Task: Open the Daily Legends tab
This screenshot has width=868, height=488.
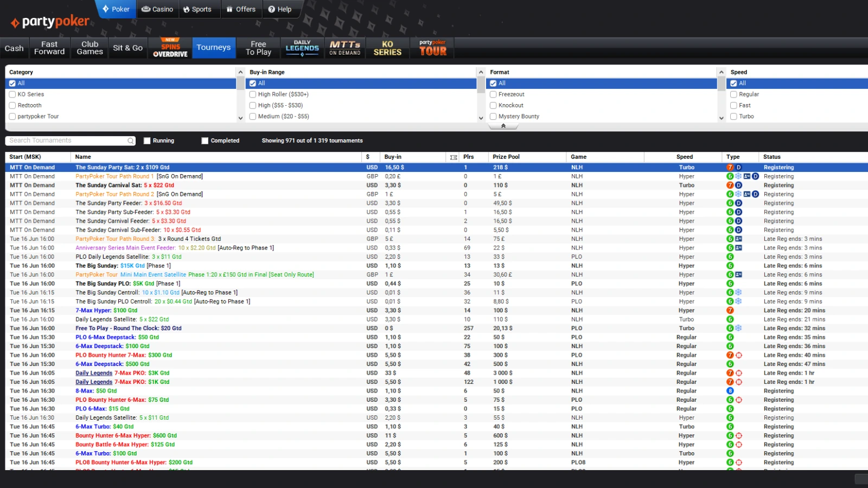Action: coord(302,48)
